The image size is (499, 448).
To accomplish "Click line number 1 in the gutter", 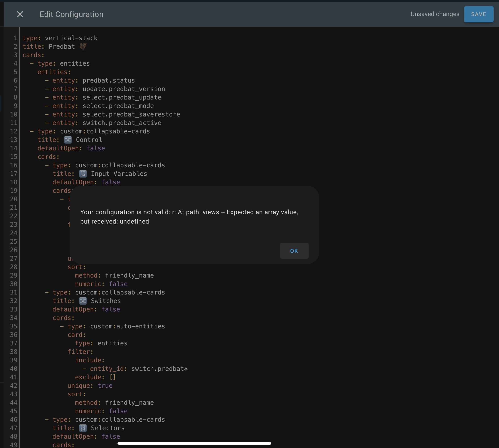I will pyautogui.click(x=15, y=38).
